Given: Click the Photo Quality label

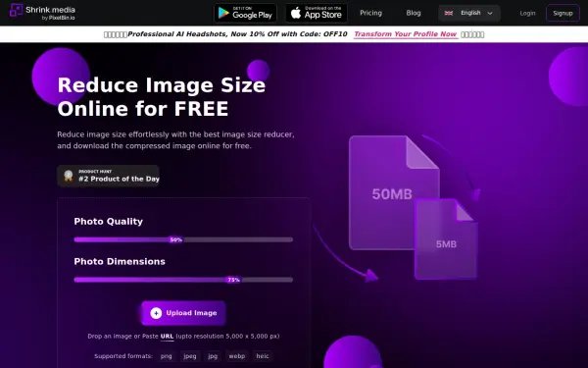Looking at the screenshot, I should 109,222.
